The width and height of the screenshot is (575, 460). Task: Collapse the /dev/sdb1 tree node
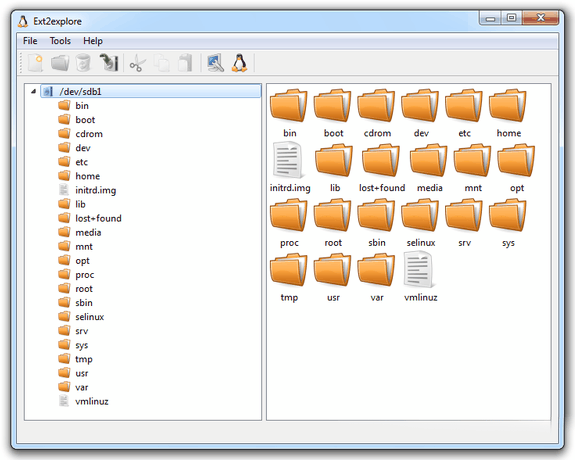33,91
